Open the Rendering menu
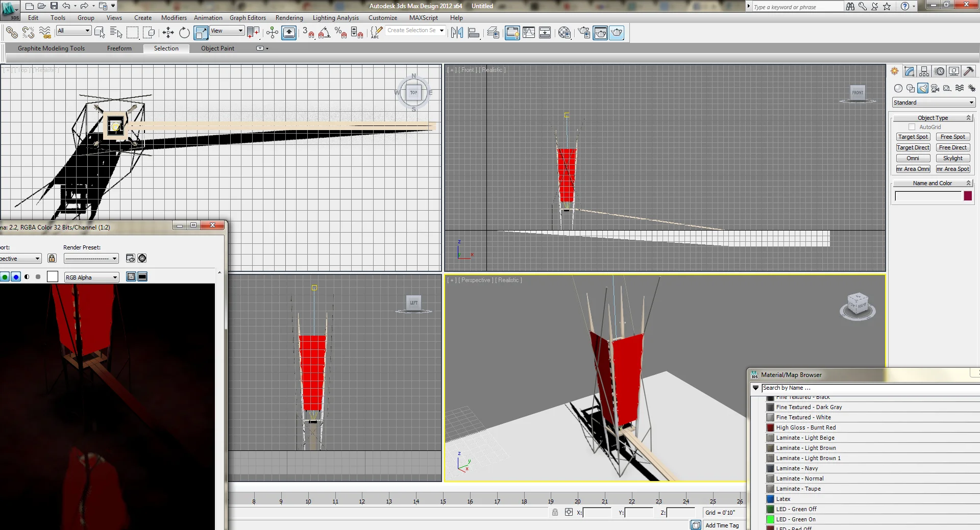The width and height of the screenshot is (980, 530). coord(289,18)
